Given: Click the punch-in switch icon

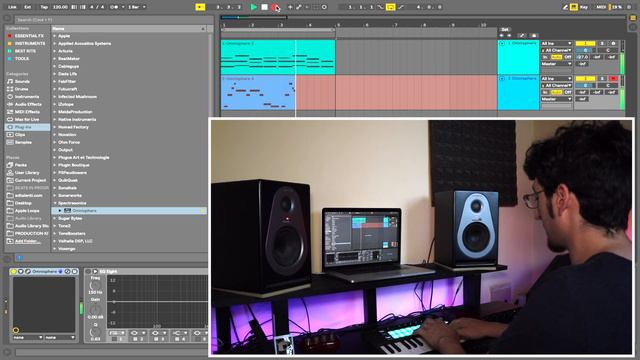Looking at the screenshot, I should pyautogui.click(x=380, y=7).
